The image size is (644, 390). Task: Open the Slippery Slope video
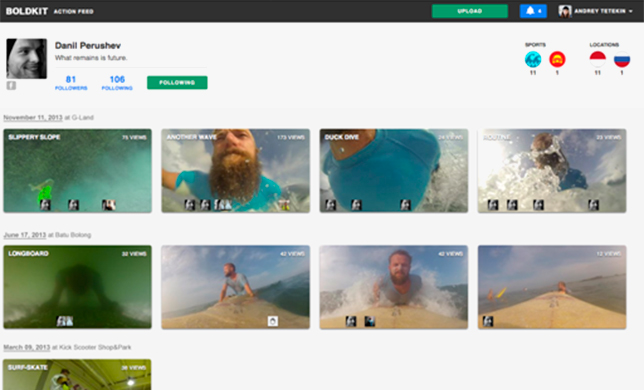tap(78, 171)
